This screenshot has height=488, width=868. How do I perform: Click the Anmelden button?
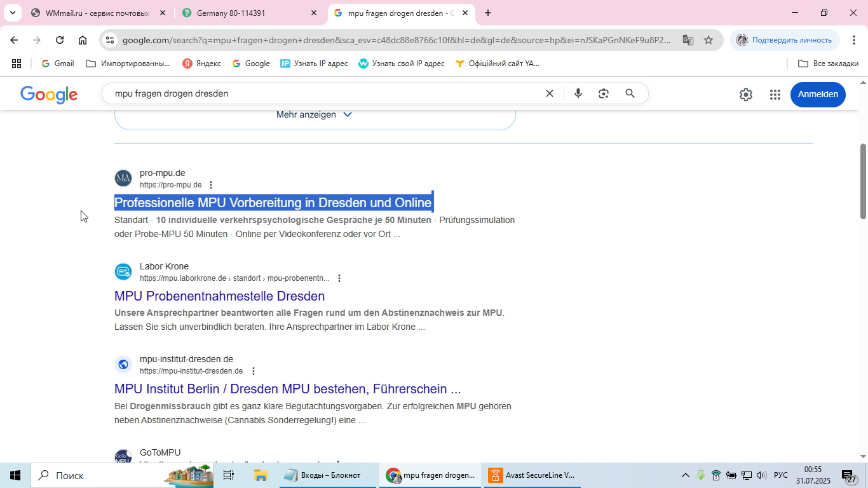(x=818, y=94)
